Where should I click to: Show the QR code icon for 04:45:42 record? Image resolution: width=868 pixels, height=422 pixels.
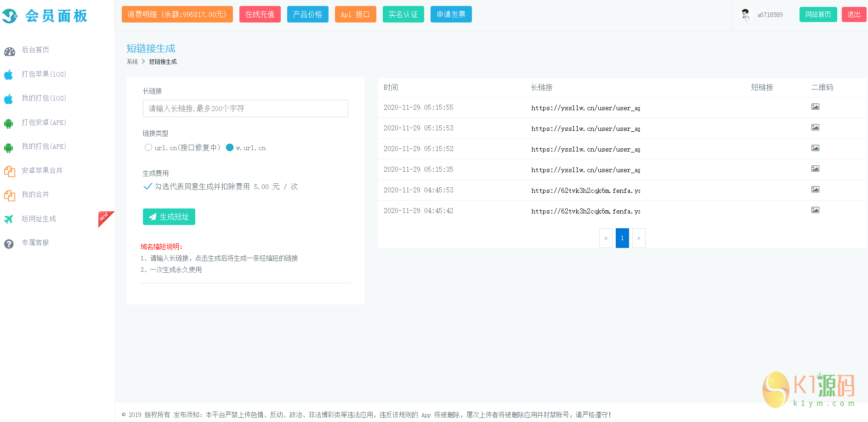815,210
